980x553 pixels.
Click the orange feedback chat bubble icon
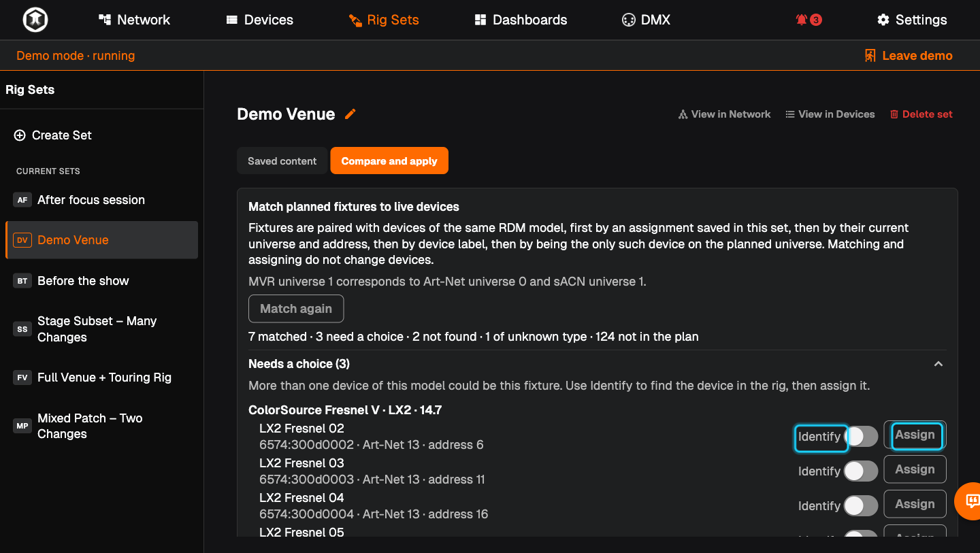point(972,501)
